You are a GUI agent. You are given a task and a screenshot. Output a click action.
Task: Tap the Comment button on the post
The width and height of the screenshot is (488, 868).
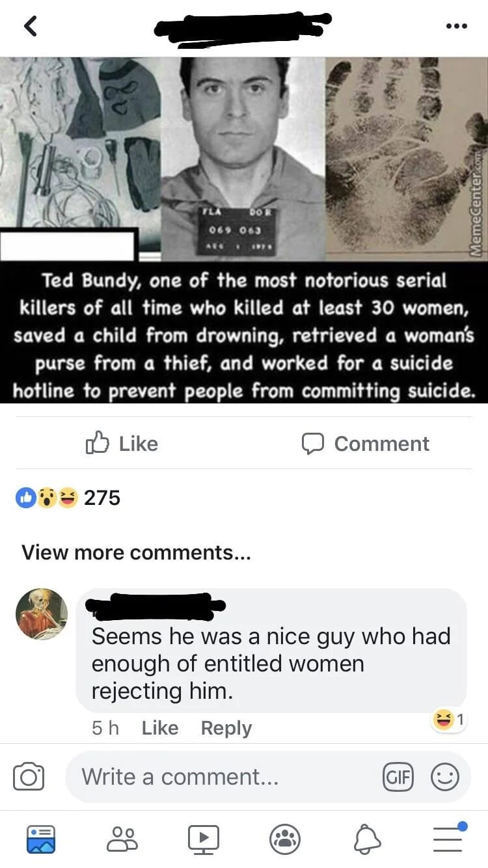[x=365, y=444]
